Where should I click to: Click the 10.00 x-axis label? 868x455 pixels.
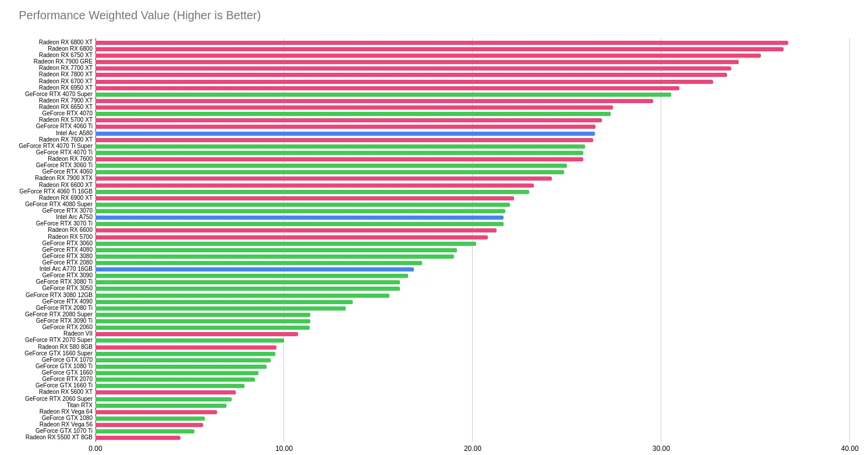(284, 449)
